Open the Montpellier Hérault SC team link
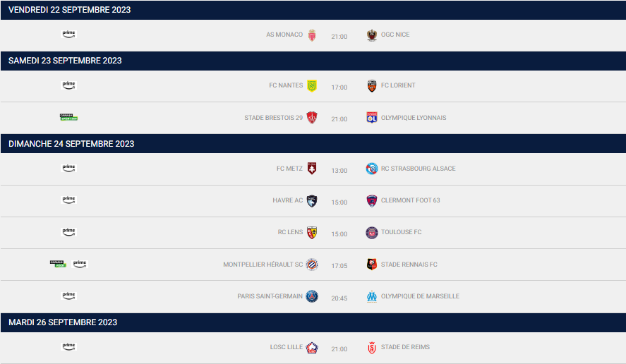The image size is (626, 364). click(263, 265)
